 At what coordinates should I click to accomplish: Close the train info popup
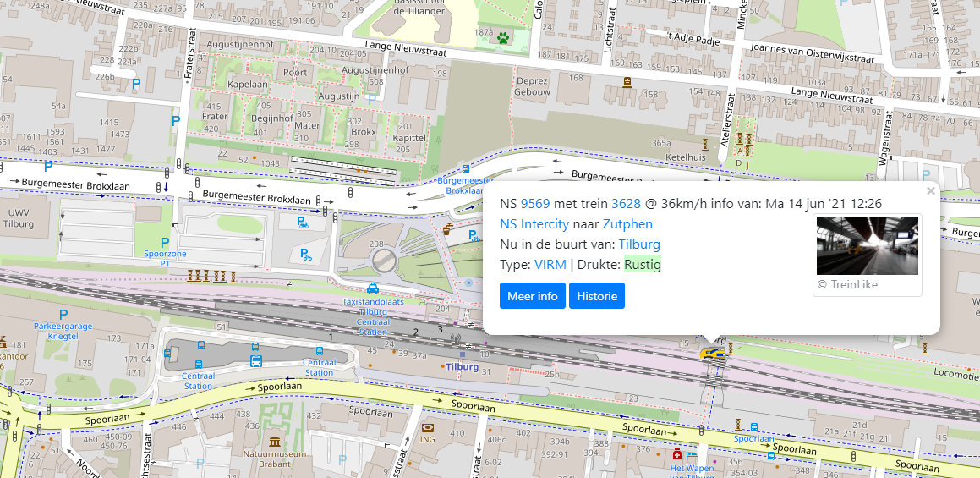pos(931,191)
